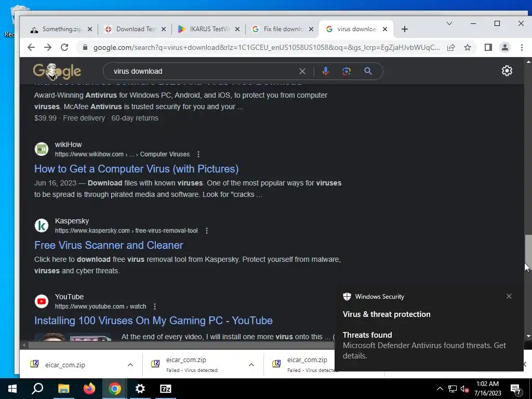
Task: Open more options for Kaspersky result
Action: (207, 231)
